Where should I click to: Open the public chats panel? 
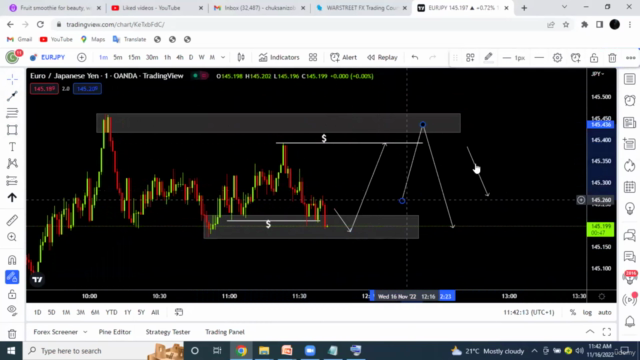[x=630, y=235]
